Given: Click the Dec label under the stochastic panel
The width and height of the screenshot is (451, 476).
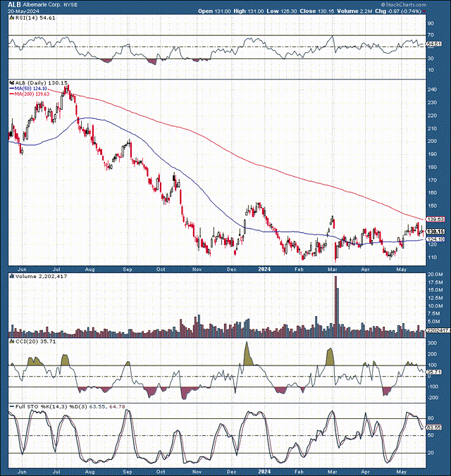Looking at the screenshot, I should pos(232,472).
